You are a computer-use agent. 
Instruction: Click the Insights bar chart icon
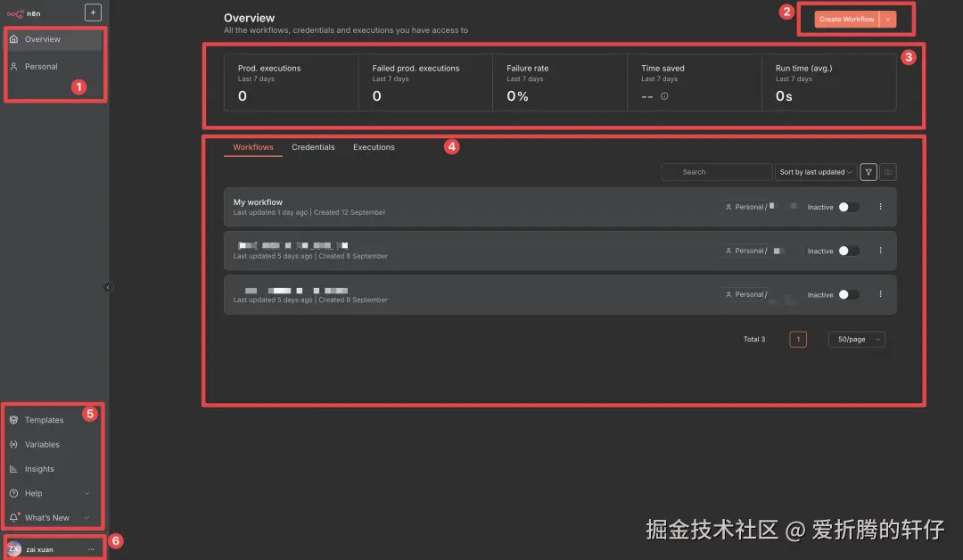point(13,469)
